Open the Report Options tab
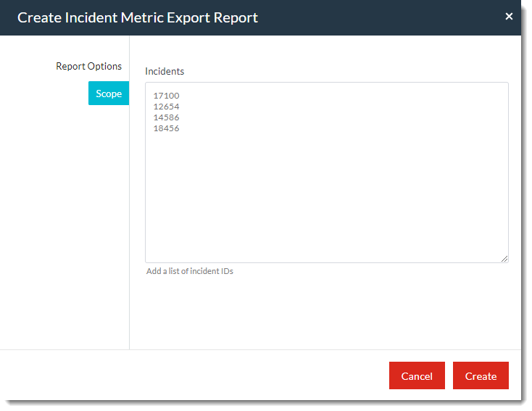Screen dimensions: 532x411 click(x=88, y=66)
